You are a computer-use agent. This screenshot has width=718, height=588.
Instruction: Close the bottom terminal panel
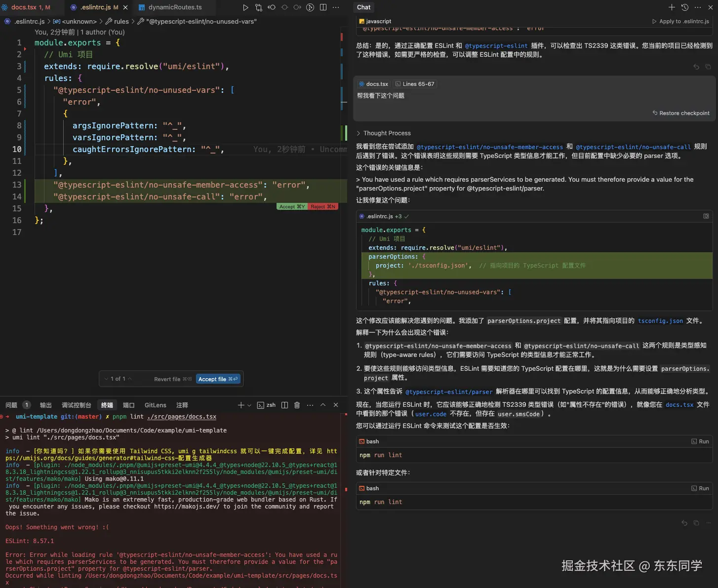[x=336, y=405]
